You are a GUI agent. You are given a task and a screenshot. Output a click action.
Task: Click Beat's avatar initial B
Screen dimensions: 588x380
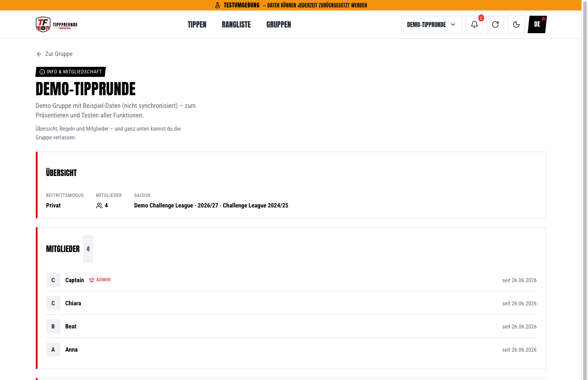click(53, 326)
